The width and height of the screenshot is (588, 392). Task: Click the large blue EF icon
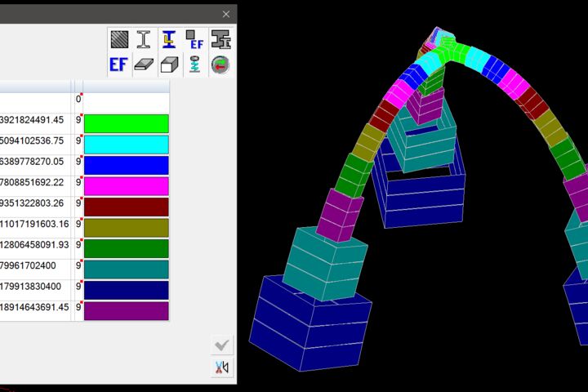click(x=119, y=65)
